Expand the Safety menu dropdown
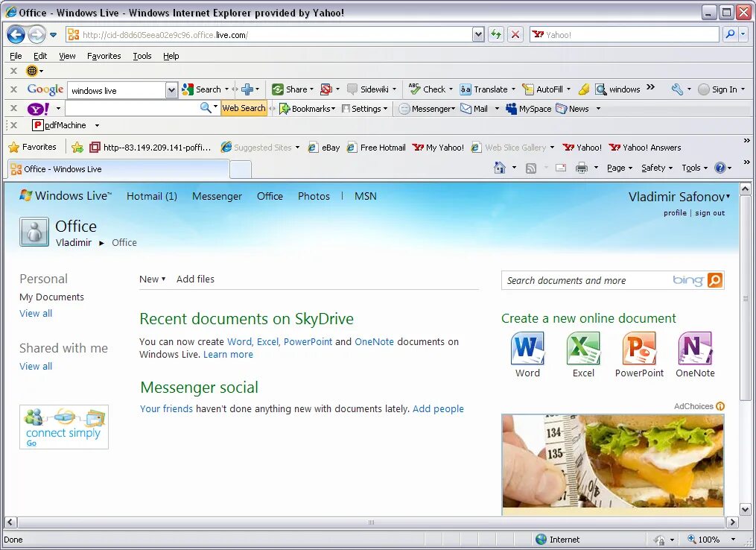 click(x=657, y=168)
